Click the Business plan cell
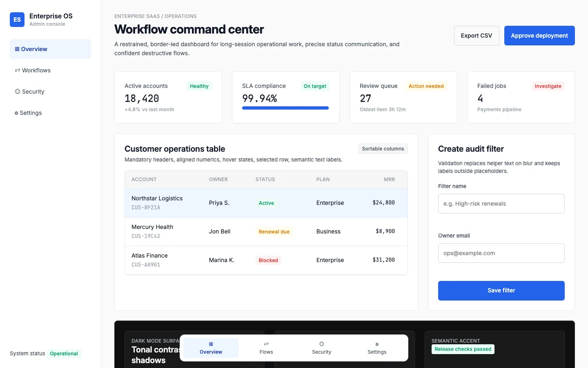The image size is (588, 368). coord(328,231)
